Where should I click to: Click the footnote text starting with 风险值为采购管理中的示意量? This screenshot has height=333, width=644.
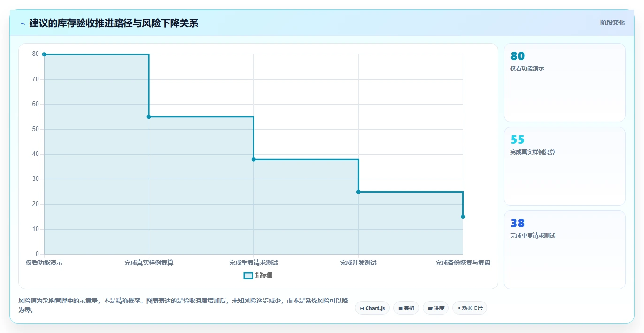point(183,305)
